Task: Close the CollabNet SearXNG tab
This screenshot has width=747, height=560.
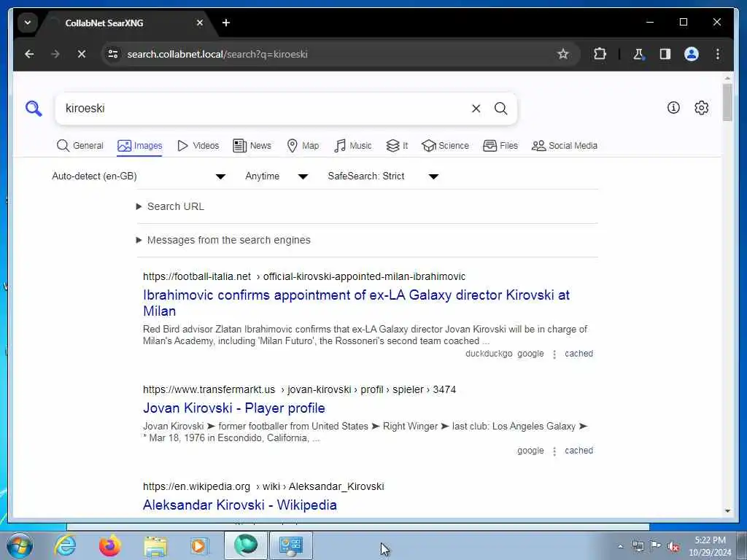Action: pyautogui.click(x=200, y=23)
